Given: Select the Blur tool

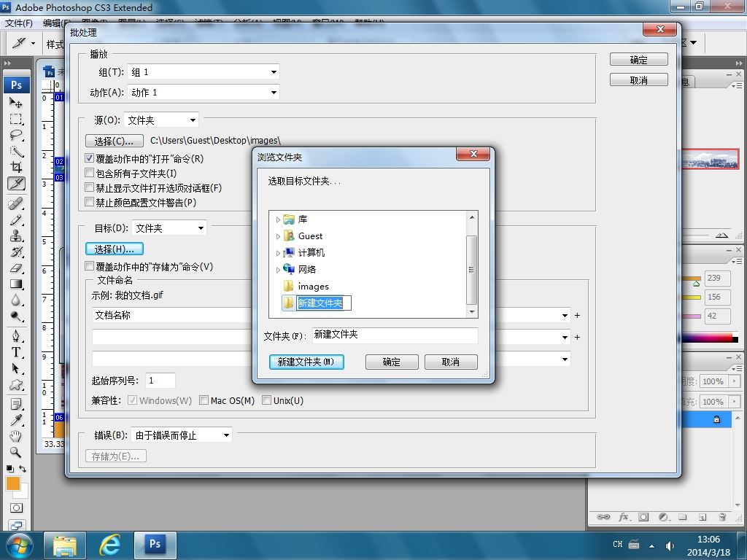Looking at the screenshot, I should coord(16,300).
